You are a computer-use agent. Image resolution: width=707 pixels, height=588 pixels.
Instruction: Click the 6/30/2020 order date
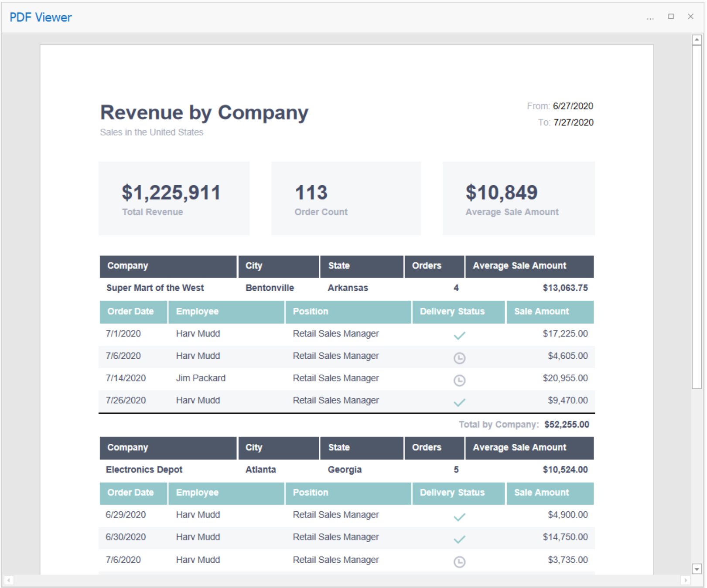click(126, 537)
